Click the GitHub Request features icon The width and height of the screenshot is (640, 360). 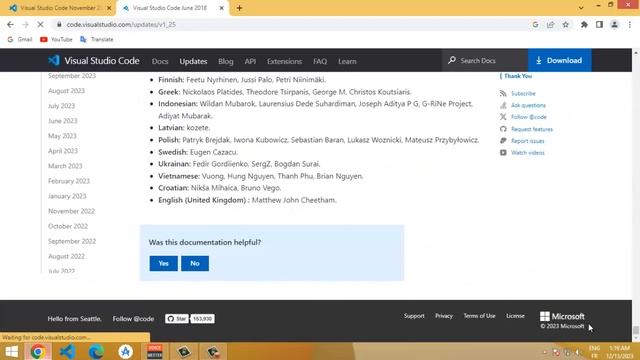(503, 129)
